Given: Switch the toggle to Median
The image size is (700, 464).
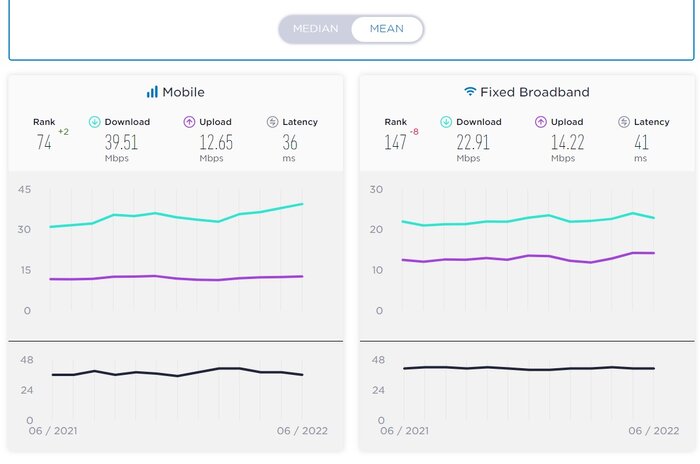Looking at the screenshot, I should click(315, 29).
